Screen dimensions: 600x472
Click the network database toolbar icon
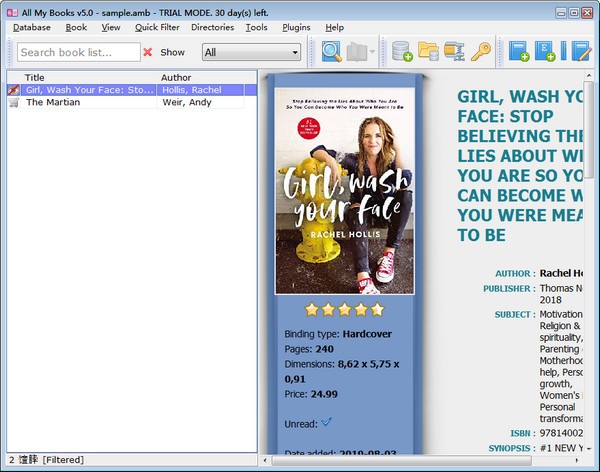(455, 51)
